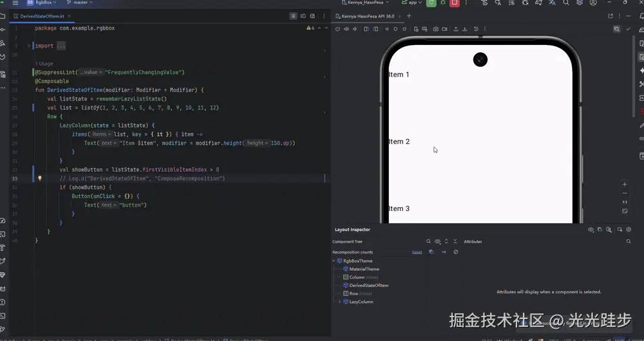
Task: Click the Debug app bug icon
Action: point(443,3)
